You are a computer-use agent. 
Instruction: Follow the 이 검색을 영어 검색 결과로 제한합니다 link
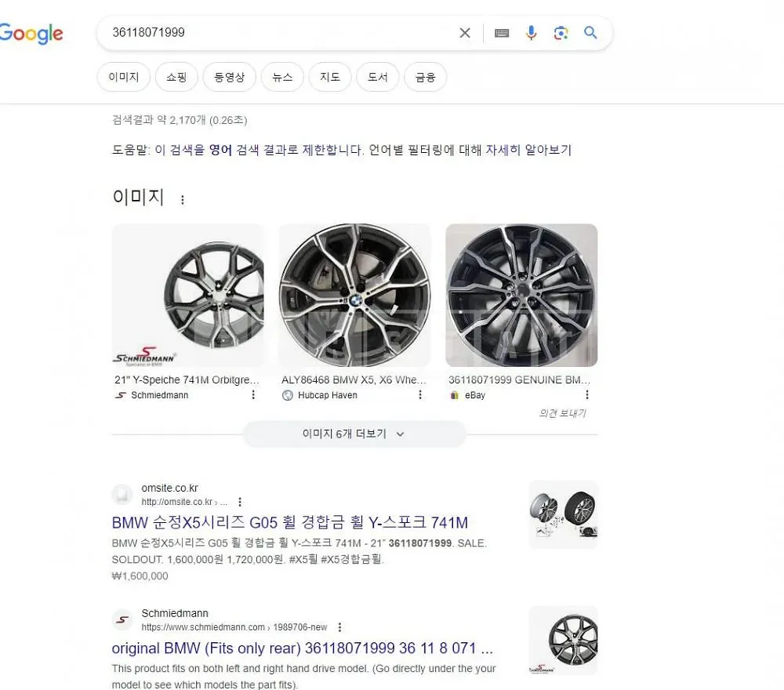259,150
